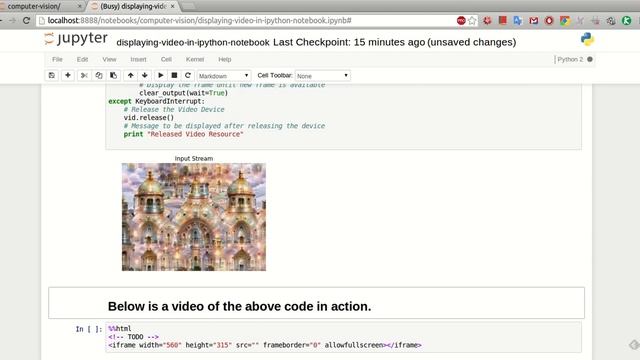The image size is (640, 360).
Task: Open the translate extension icon
Action: click(518, 20)
